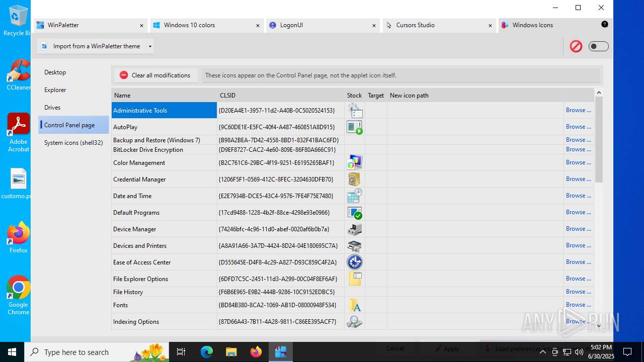Click Import from a WinPaletter theme
This screenshot has height=362, width=644.
click(92, 46)
